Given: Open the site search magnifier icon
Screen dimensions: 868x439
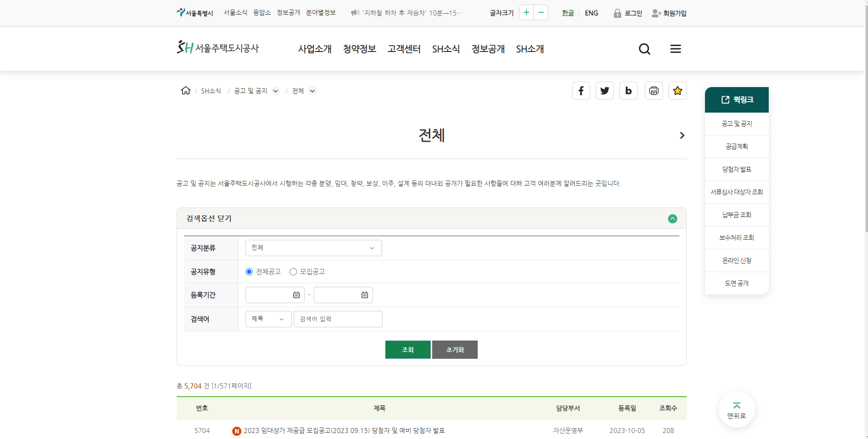Looking at the screenshot, I should pyautogui.click(x=644, y=49).
